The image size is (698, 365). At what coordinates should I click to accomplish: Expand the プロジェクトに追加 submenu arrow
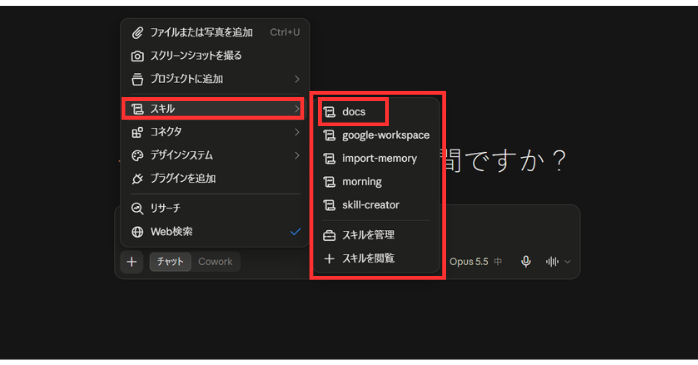point(297,79)
